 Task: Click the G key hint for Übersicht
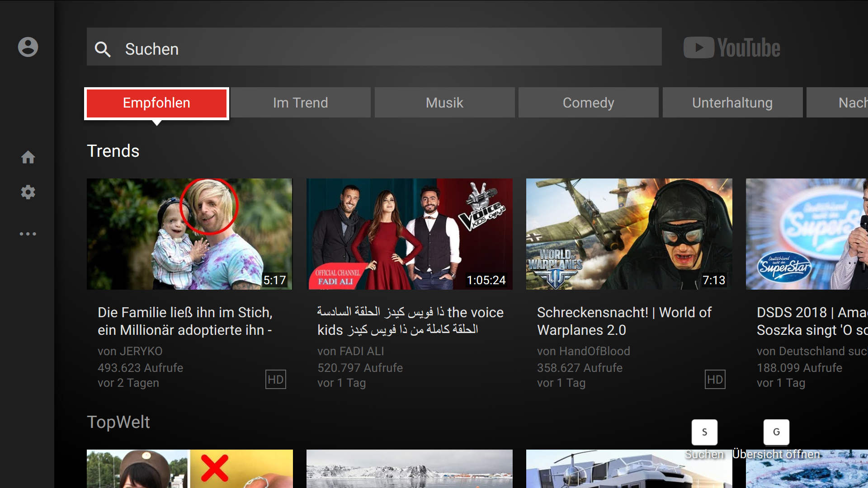776,432
